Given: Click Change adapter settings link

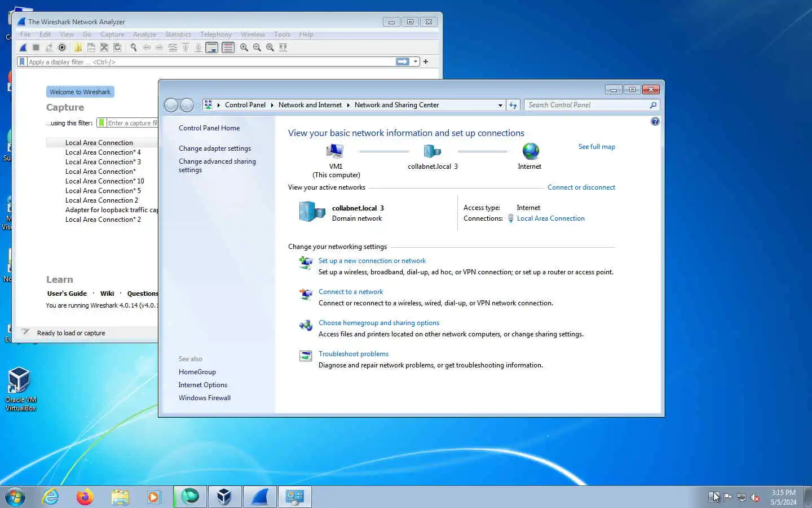Looking at the screenshot, I should (x=215, y=148).
